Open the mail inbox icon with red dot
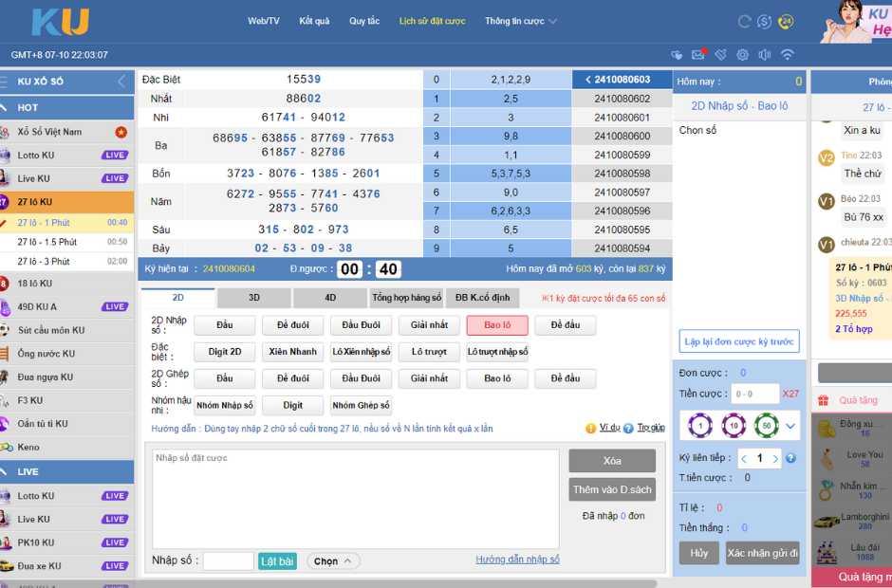The height and width of the screenshot is (588, 892). tap(698, 54)
